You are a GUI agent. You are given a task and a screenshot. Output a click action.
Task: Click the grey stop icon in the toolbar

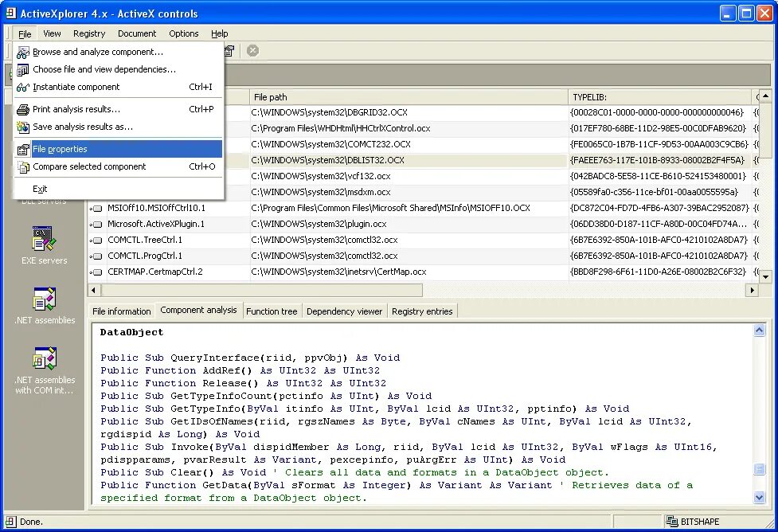tap(252, 51)
